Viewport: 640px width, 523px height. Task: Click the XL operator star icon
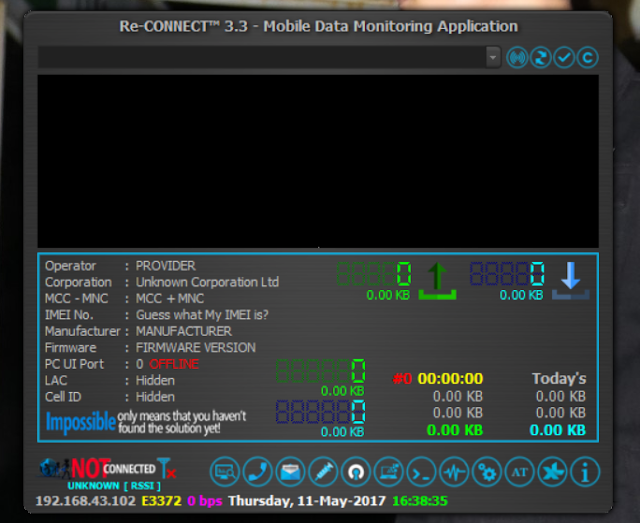(552, 472)
